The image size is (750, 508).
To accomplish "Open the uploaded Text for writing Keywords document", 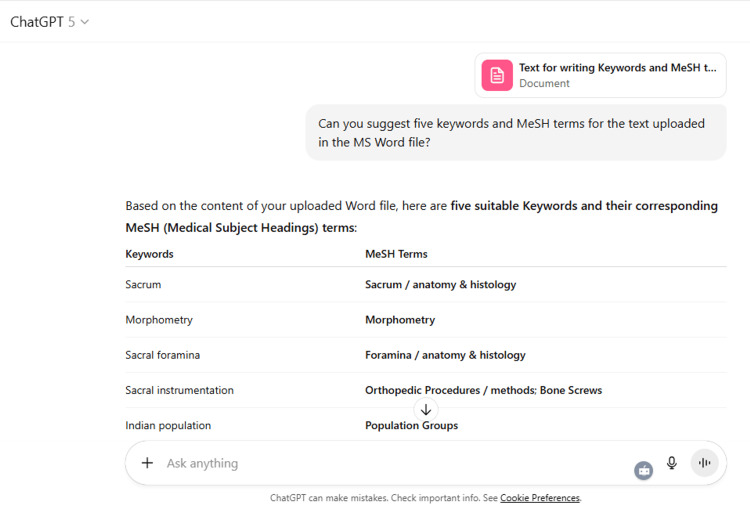I will [600, 76].
